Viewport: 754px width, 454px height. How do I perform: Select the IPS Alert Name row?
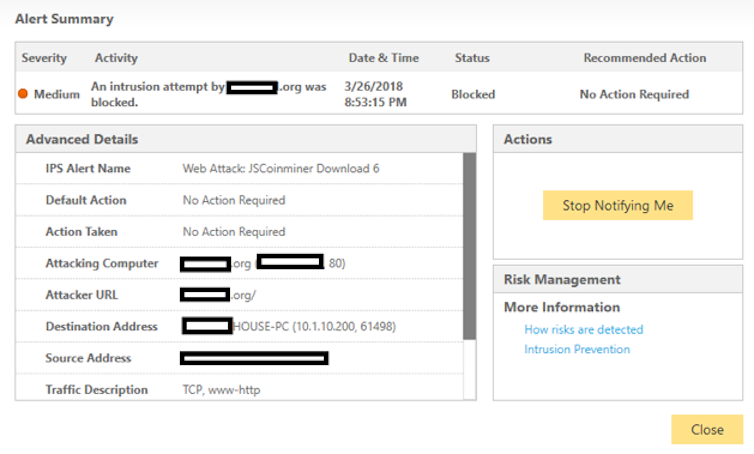click(x=240, y=169)
